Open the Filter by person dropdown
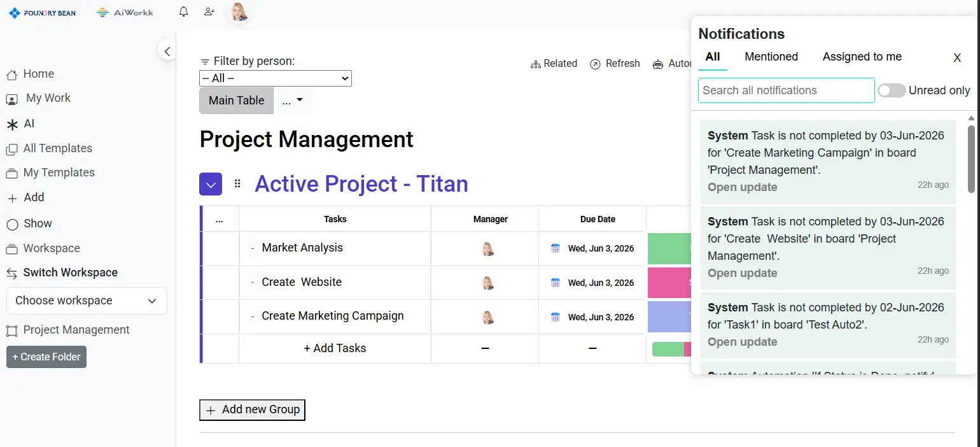This screenshot has height=447, width=980. coord(276,78)
